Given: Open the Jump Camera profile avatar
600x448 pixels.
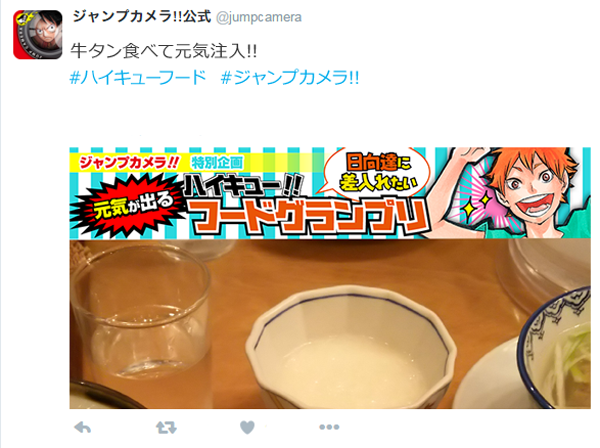Looking at the screenshot, I should coord(38,35).
